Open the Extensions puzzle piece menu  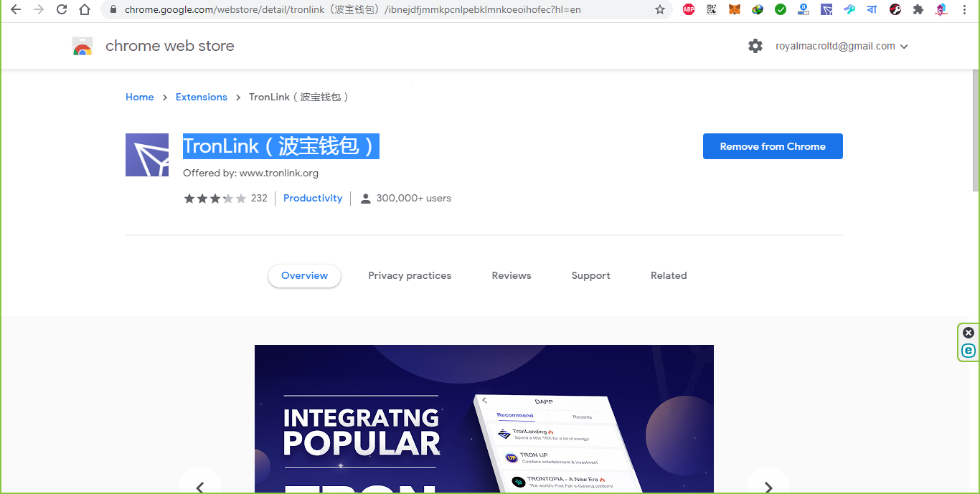918,9
